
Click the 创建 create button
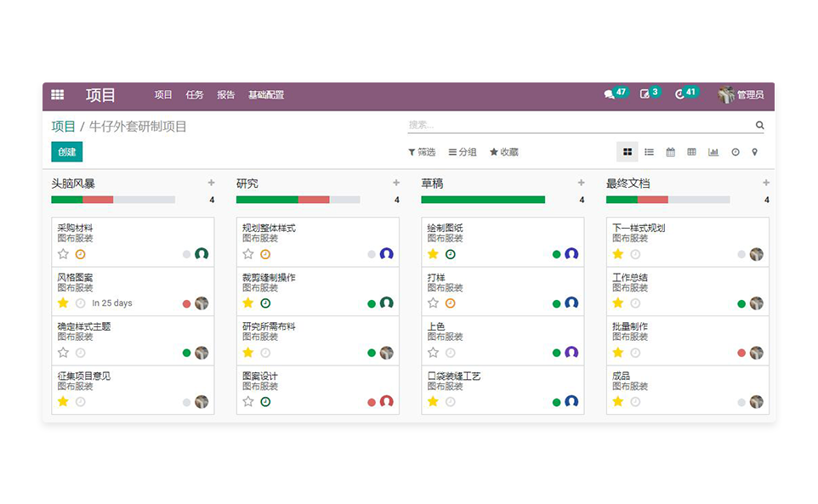point(67,152)
